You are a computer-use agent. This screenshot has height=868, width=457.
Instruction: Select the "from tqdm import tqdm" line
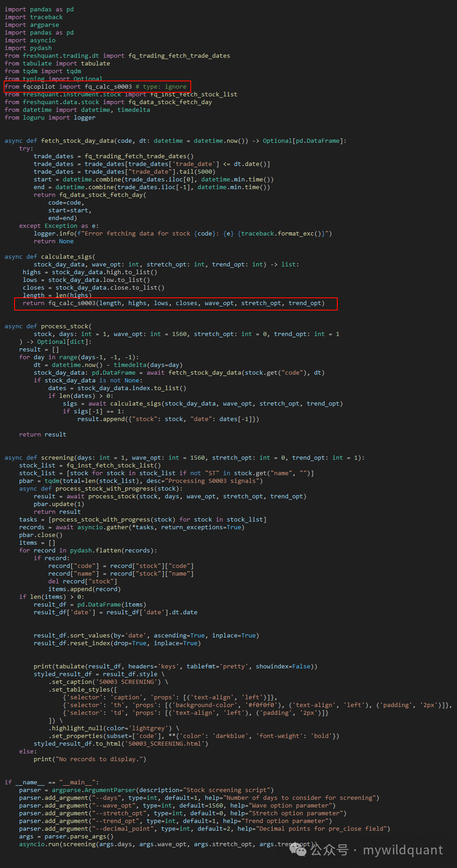(x=43, y=71)
